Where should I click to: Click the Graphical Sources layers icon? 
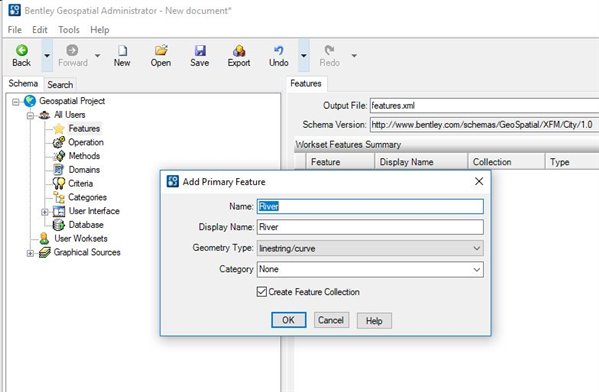[44, 252]
